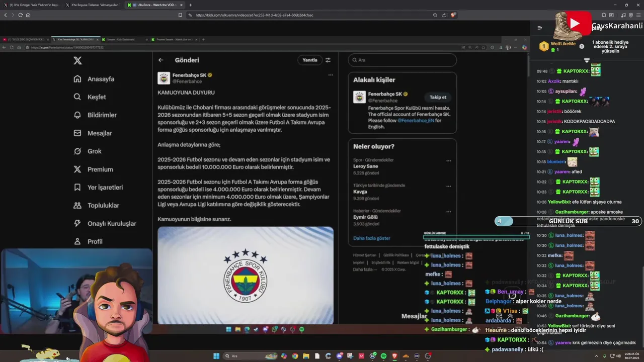This screenshot has height=362, width=644.
Task: Open Brave main menu button
Action: click(639, 15)
